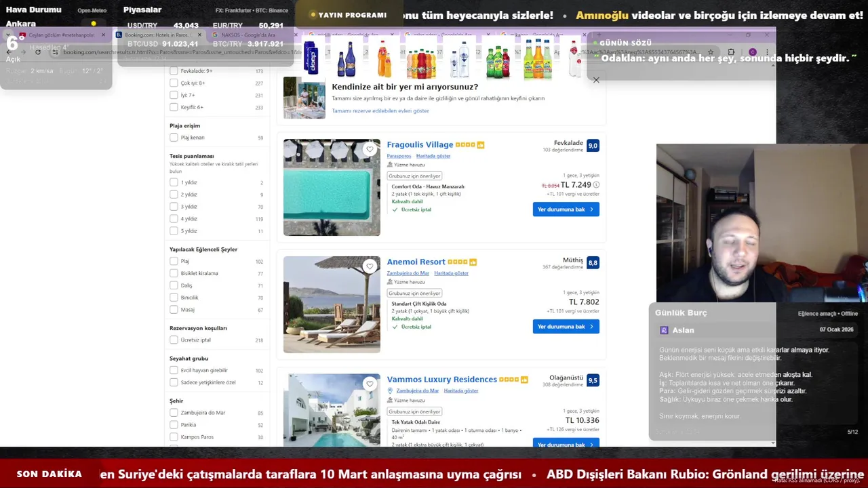Click the 9,5 rating badge of Vammos Luxury
The width and height of the screenshot is (868, 488).
pos(593,380)
